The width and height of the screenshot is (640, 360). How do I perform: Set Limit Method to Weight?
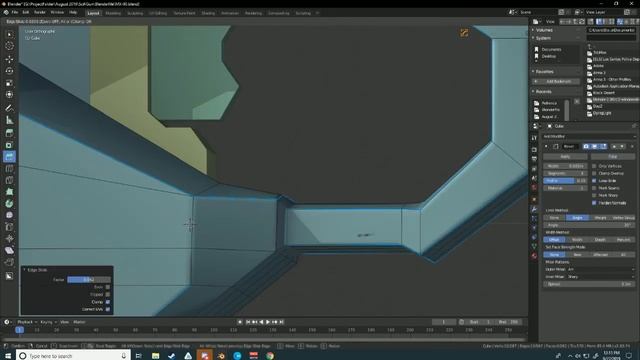600,218
